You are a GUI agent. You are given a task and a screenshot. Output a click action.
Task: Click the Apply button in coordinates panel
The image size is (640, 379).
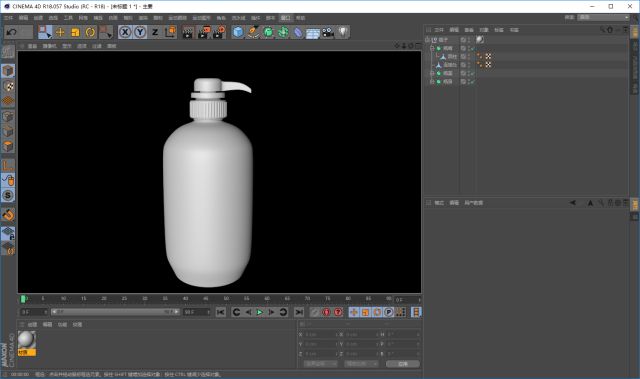tap(402, 363)
